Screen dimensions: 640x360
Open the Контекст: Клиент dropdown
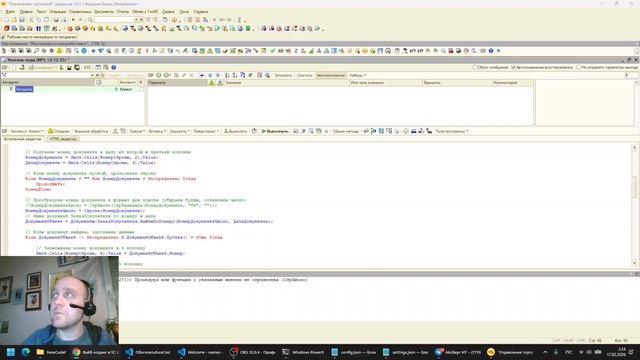27,131
